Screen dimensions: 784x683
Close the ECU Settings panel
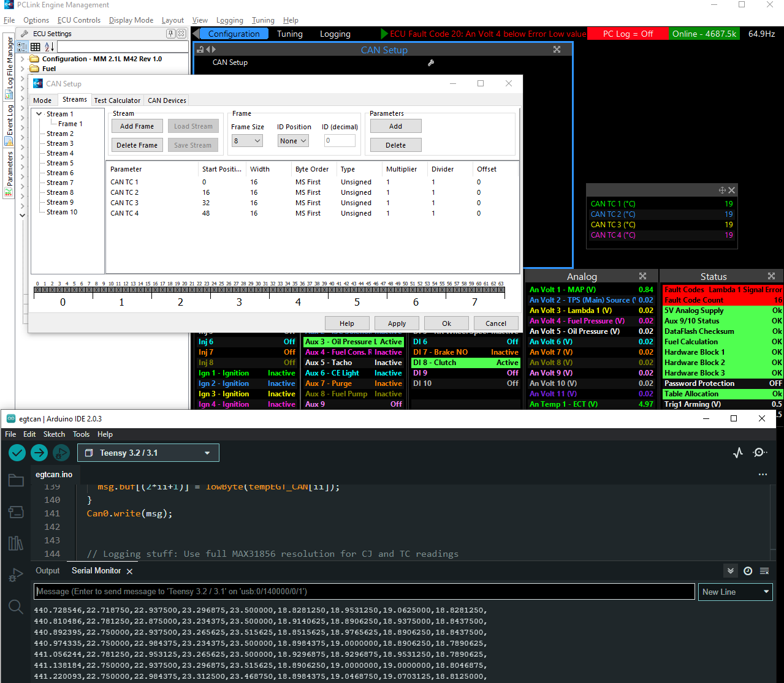point(182,34)
